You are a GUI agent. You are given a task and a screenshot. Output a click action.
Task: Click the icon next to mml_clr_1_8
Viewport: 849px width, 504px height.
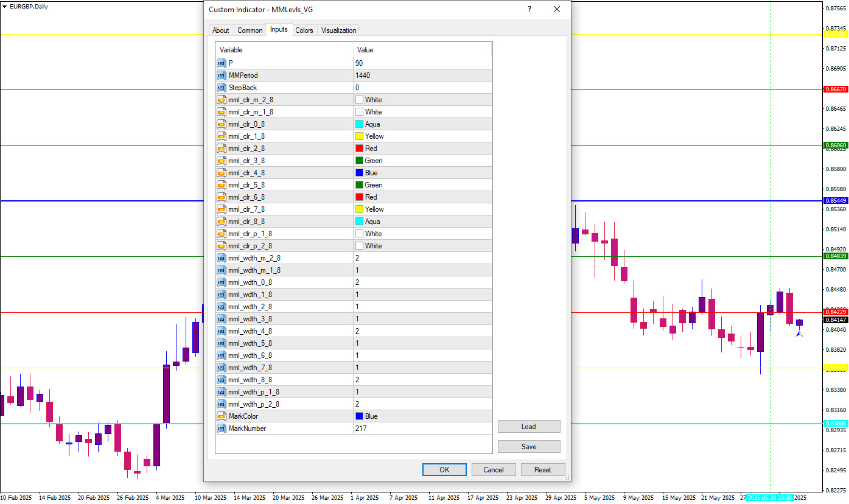point(222,136)
